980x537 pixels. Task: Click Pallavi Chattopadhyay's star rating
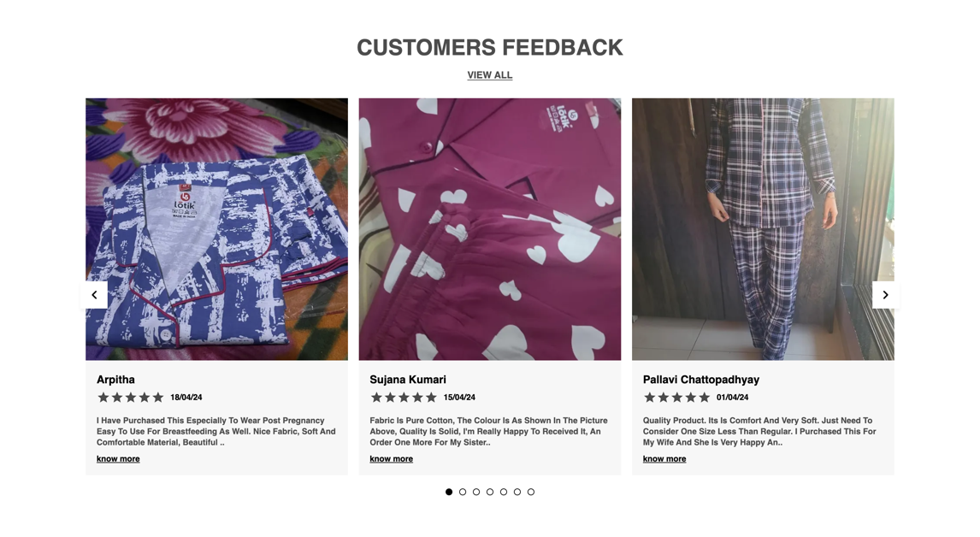pyautogui.click(x=677, y=397)
